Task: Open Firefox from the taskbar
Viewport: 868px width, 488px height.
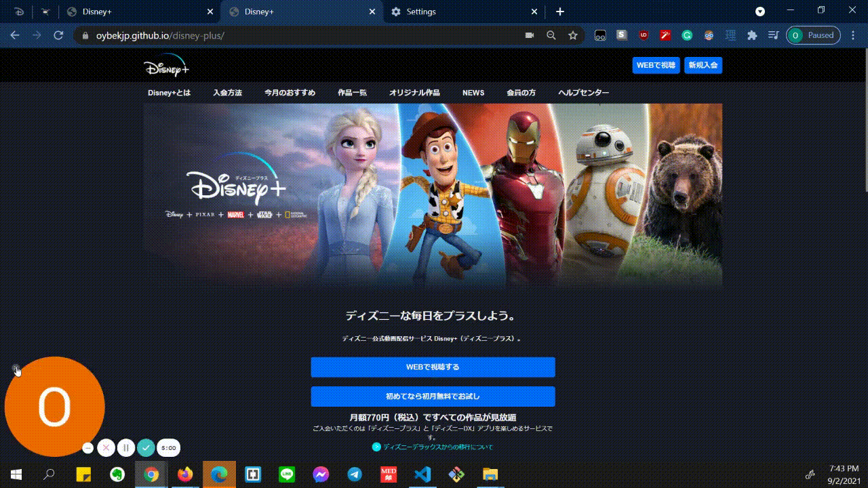Action: [185, 474]
